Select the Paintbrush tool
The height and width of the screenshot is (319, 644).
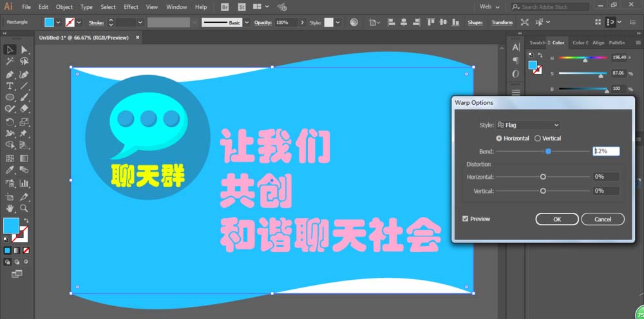click(24, 98)
